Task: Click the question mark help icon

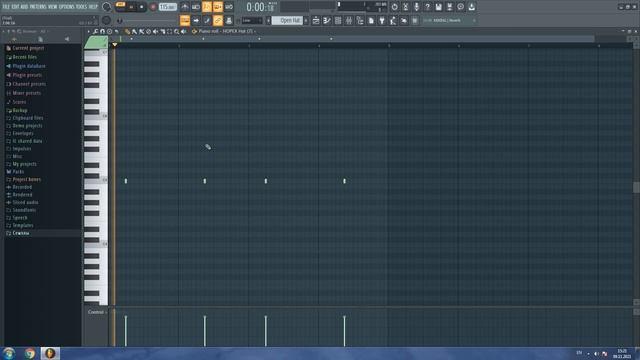Action: (x=427, y=7)
